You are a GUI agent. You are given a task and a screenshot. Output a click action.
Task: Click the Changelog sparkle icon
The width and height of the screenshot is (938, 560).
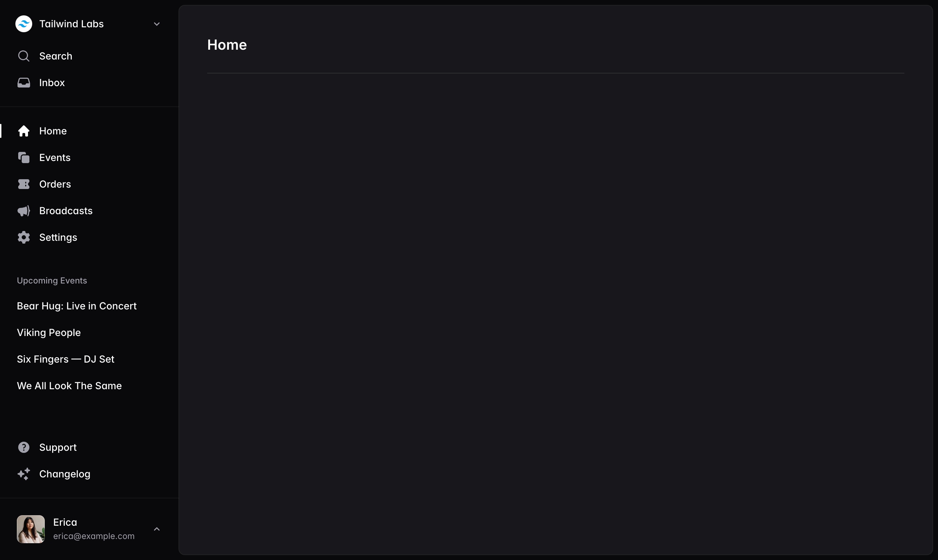click(x=23, y=474)
